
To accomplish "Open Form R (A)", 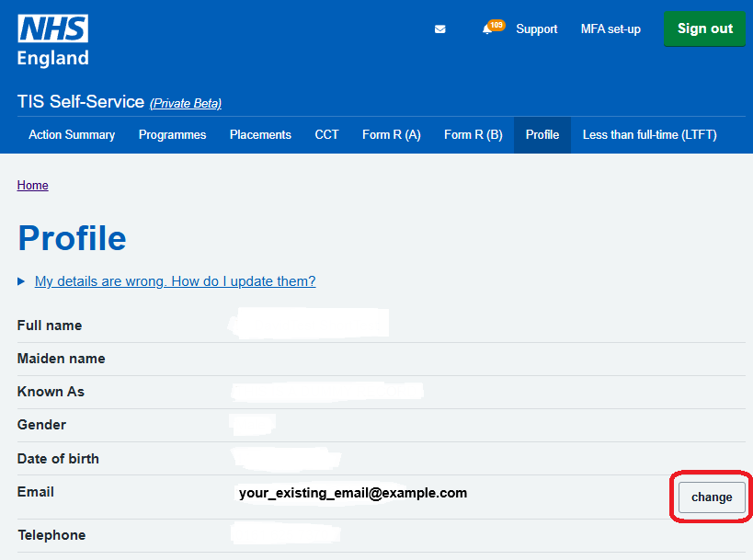I will click(392, 135).
